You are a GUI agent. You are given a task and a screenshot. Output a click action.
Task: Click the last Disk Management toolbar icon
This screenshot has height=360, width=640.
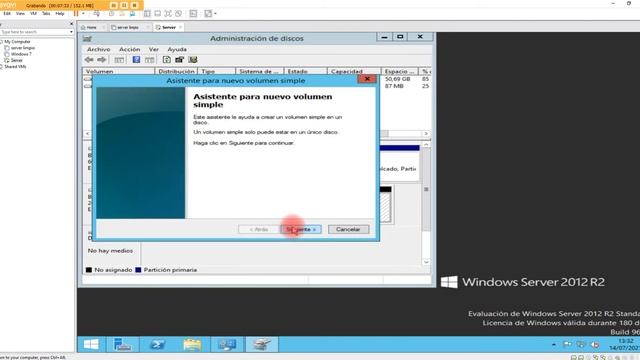pos(193,60)
